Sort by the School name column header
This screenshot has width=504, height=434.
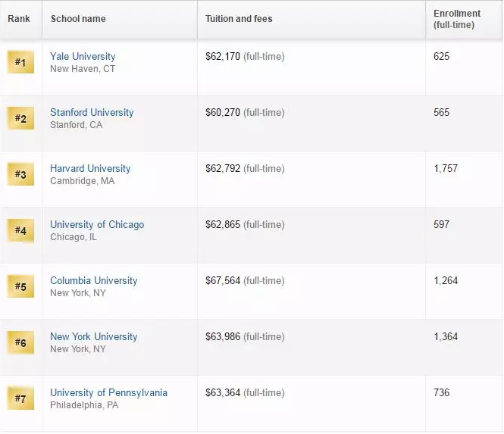click(x=78, y=19)
